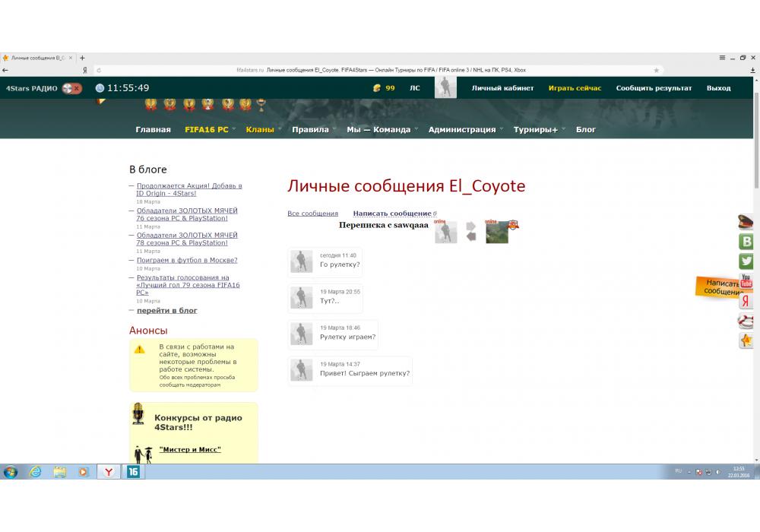Open the Twitter sidebar icon

[746, 261]
